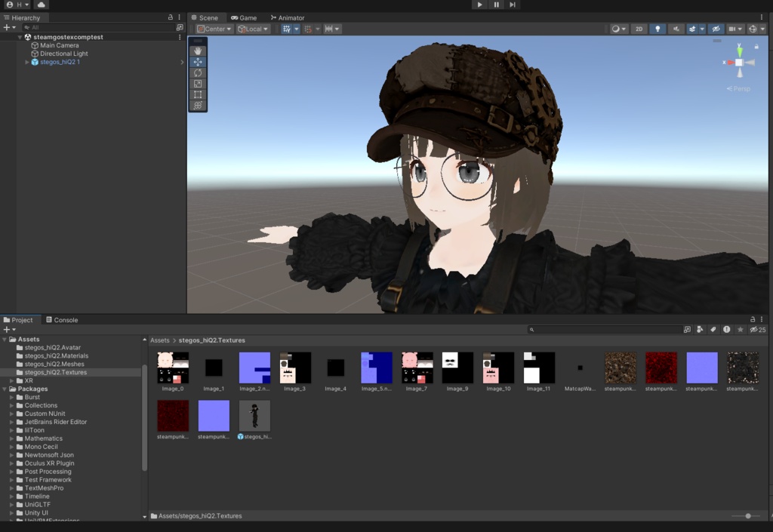Toggle 2D scene view mode
Viewport: 773px width, 532px height.
639,29
